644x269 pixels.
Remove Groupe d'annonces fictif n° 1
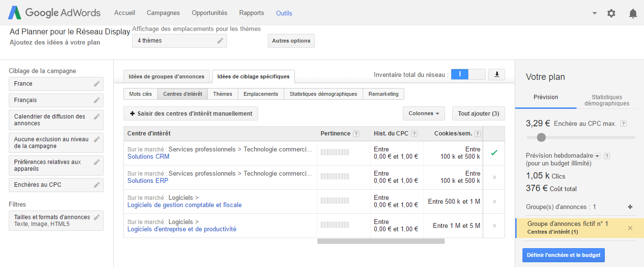click(x=630, y=228)
